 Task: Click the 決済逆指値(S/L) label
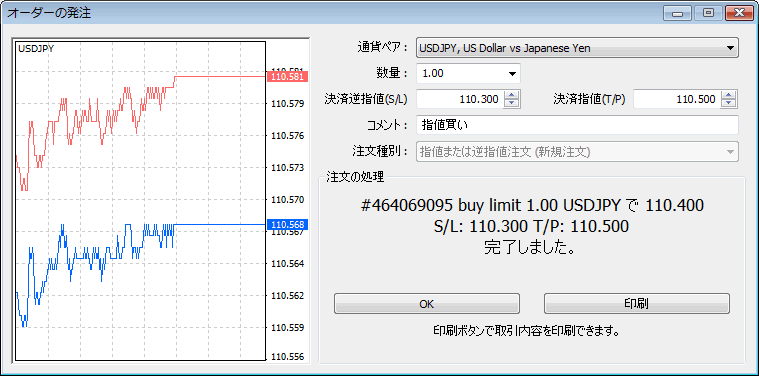click(366, 100)
